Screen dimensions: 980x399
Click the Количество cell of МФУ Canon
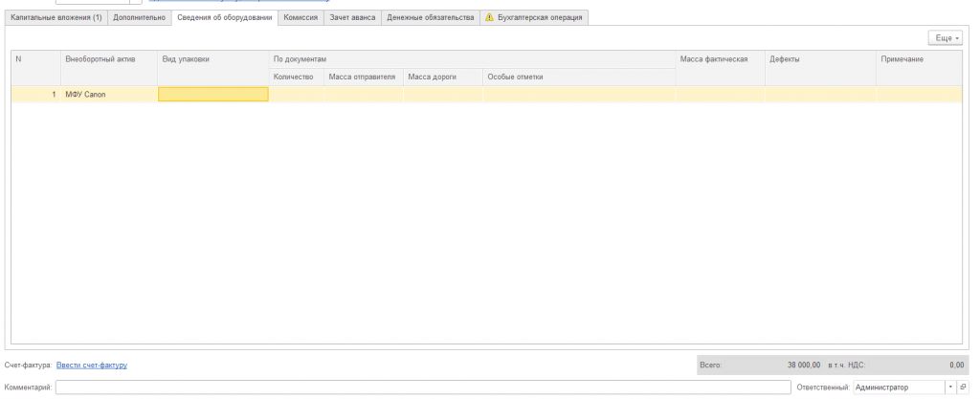pos(297,95)
